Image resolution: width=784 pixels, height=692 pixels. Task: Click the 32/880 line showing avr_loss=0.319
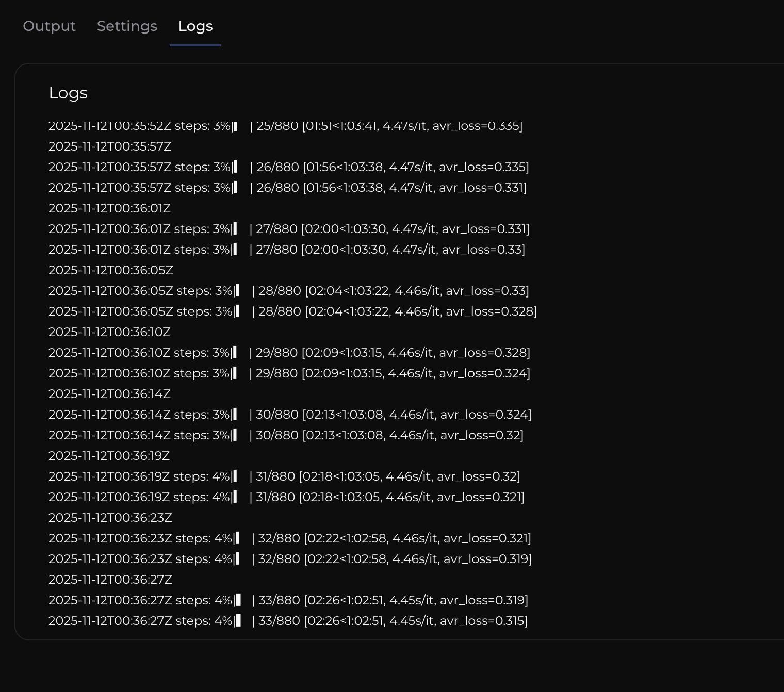click(x=290, y=559)
